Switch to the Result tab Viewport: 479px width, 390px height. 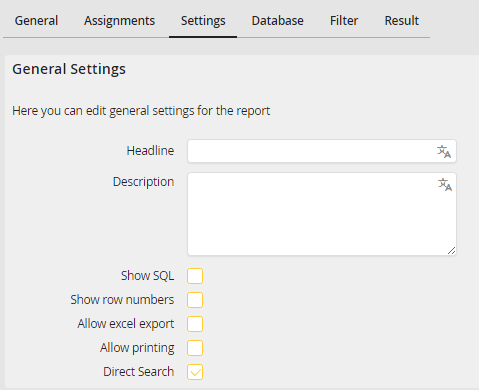pyautogui.click(x=402, y=21)
